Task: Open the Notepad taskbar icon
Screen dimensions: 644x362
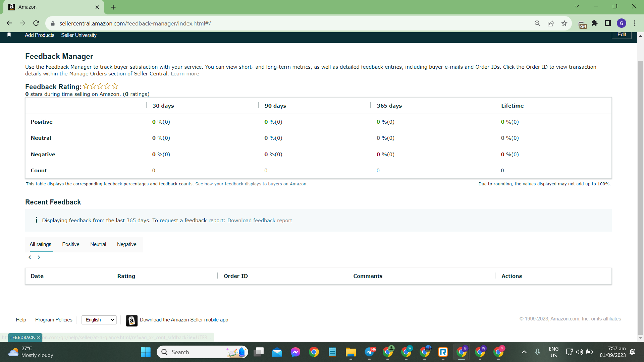Action: tap(332, 352)
